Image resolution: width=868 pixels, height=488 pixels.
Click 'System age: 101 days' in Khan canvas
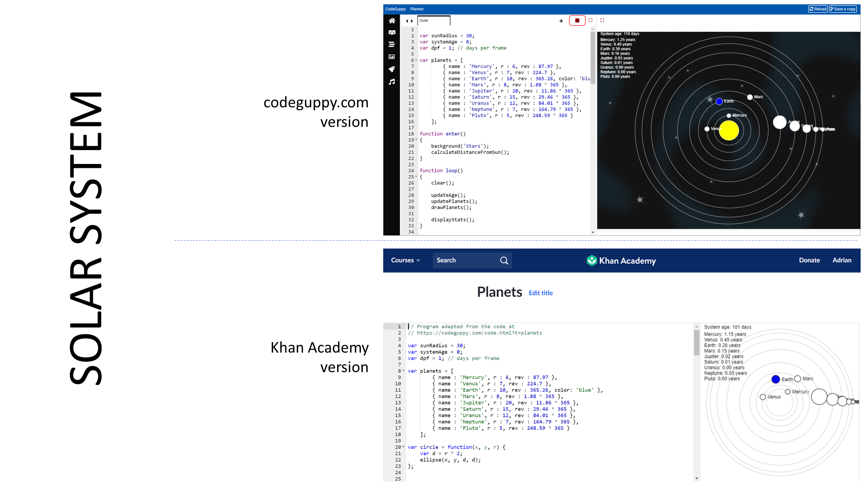coord(727,327)
